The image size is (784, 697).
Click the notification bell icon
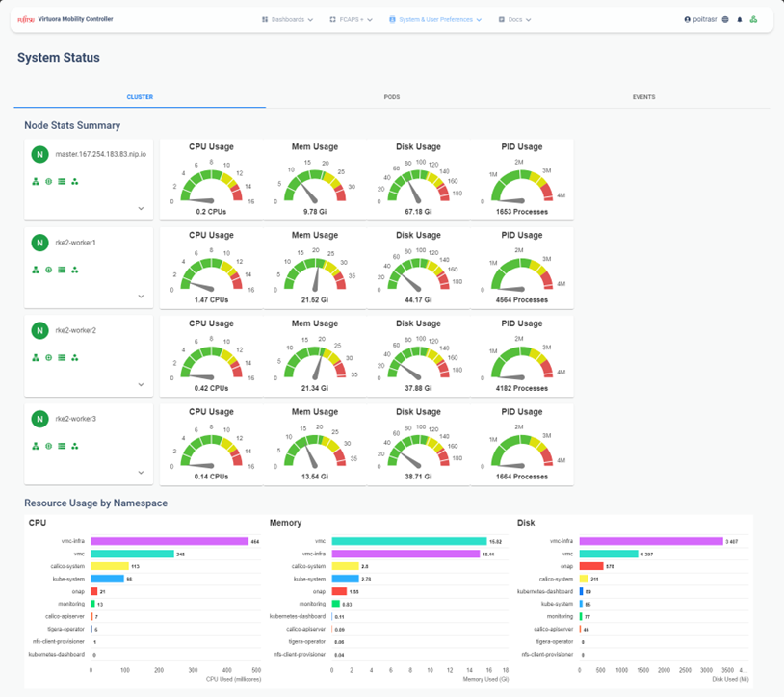tap(740, 19)
